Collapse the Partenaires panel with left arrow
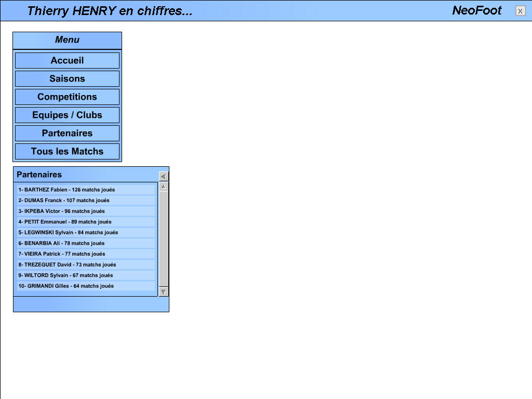 click(164, 176)
